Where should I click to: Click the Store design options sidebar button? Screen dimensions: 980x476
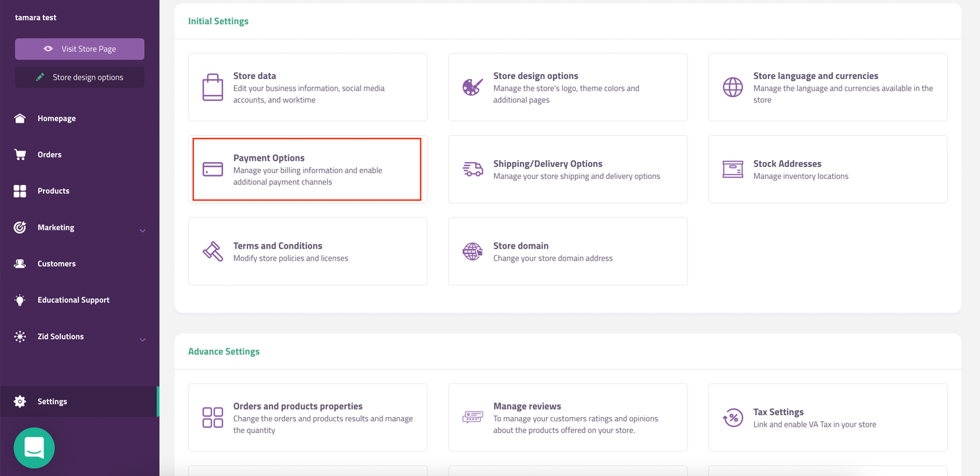(x=80, y=78)
